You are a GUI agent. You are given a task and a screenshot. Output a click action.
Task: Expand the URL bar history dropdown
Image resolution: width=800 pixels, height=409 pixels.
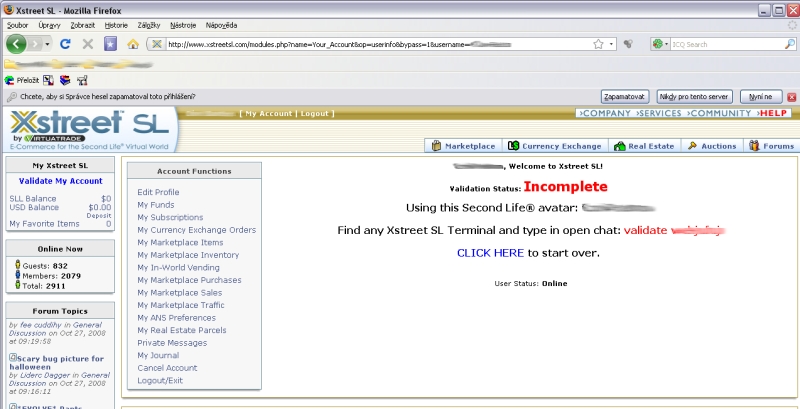click(x=610, y=44)
